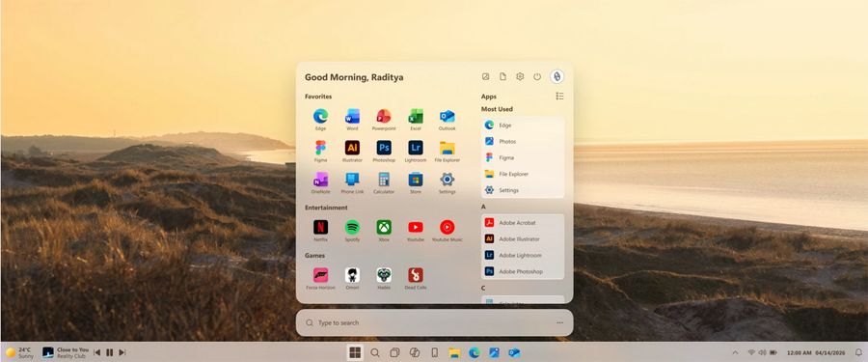Open the taskbar Search icon
The width and height of the screenshot is (868, 362).
pos(375,352)
